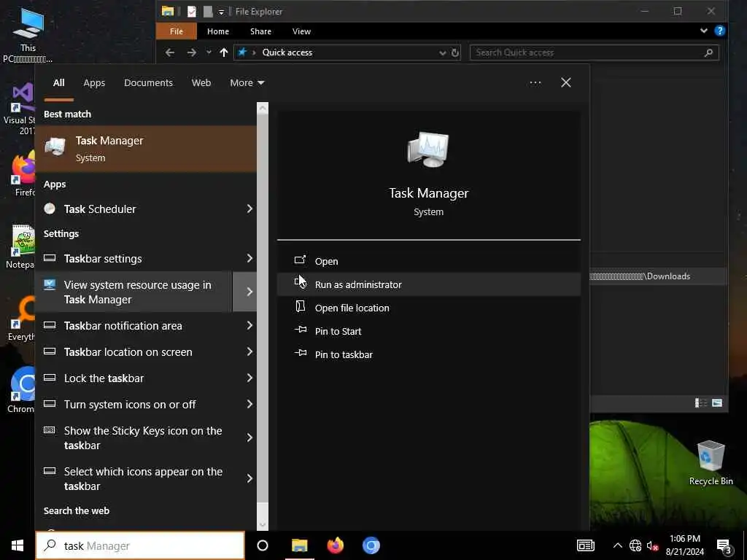This screenshot has height=560, width=747.
Task: Choose Run as administrator
Action: click(x=428, y=284)
